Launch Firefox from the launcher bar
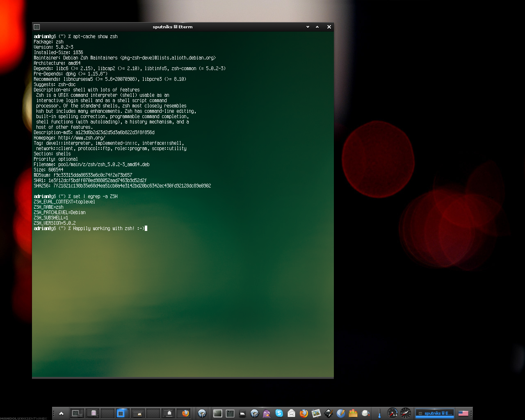Screen dimensions: 525x420 pyautogui.click(x=304, y=413)
